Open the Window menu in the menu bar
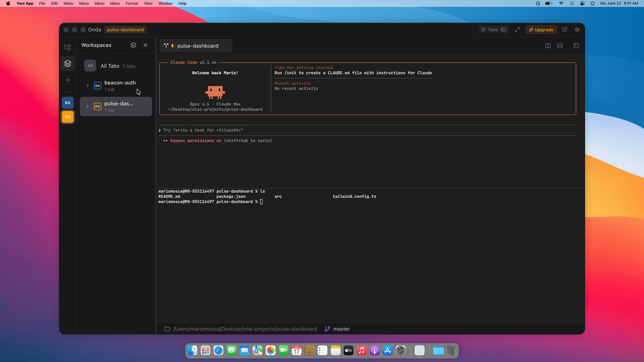 pyautogui.click(x=165, y=3)
